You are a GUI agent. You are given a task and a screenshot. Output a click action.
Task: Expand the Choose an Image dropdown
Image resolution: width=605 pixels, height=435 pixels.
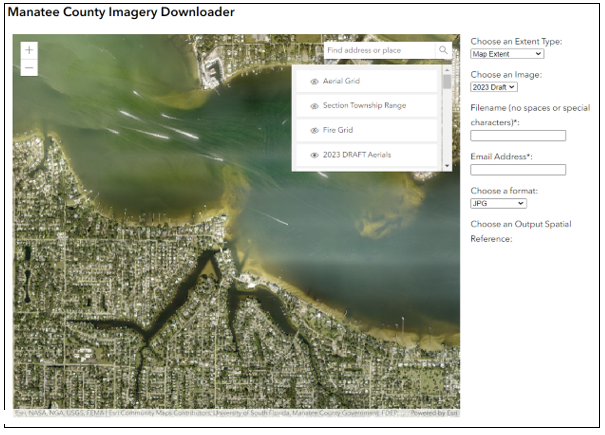click(x=494, y=87)
